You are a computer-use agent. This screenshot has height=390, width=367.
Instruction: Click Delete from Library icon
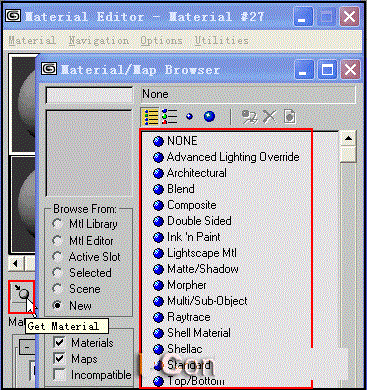[x=269, y=117]
